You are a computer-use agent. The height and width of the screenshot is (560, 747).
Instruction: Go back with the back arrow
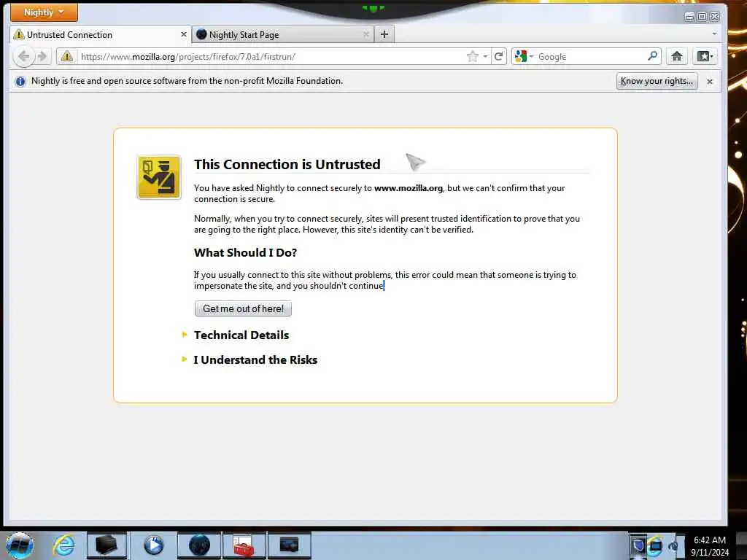[23, 56]
